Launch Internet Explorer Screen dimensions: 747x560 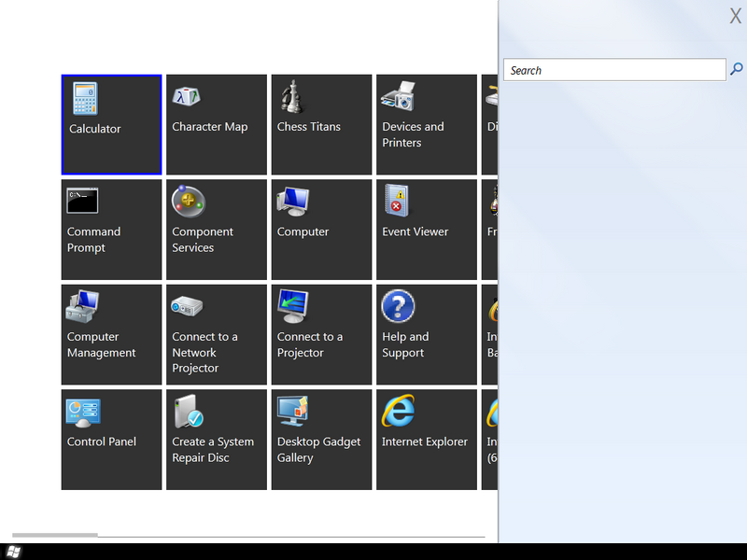coord(427,440)
